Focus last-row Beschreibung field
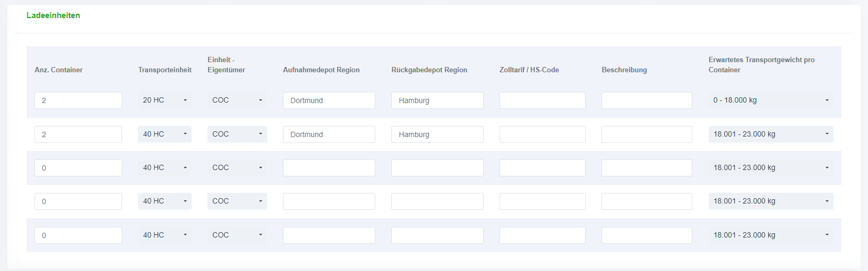The height and width of the screenshot is (271, 868). tap(646, 235)
